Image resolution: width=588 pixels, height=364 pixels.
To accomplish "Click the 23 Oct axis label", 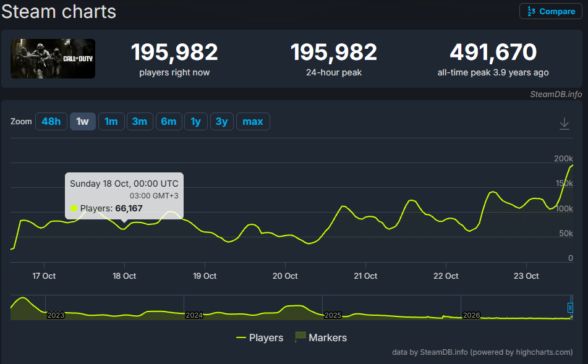I will point(526,276).
